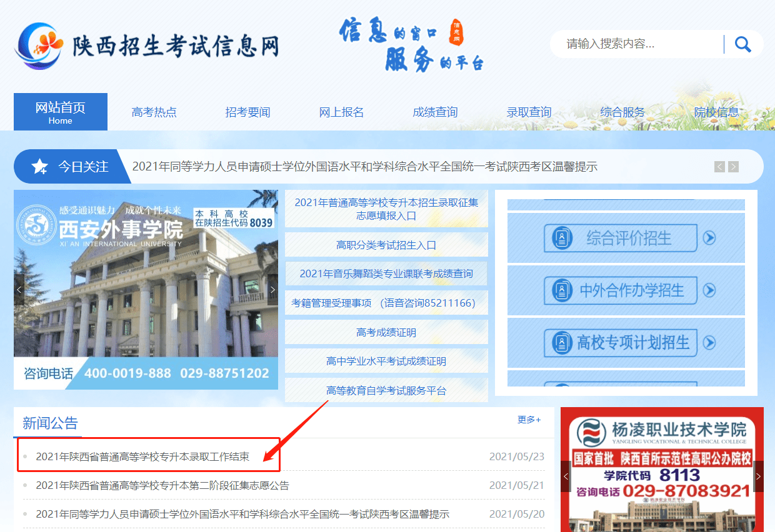Screen dimensions: 775x532
Task: Go to previous slide of 西安外事学院 banner
Action: 19,290
